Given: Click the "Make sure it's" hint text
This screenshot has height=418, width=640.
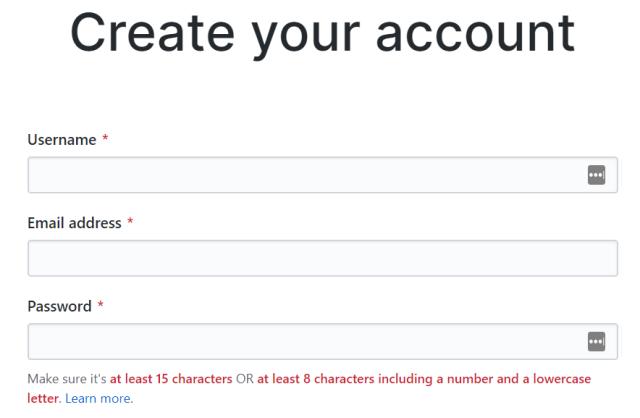Looking at the screenshot, I should pos(67,379).
